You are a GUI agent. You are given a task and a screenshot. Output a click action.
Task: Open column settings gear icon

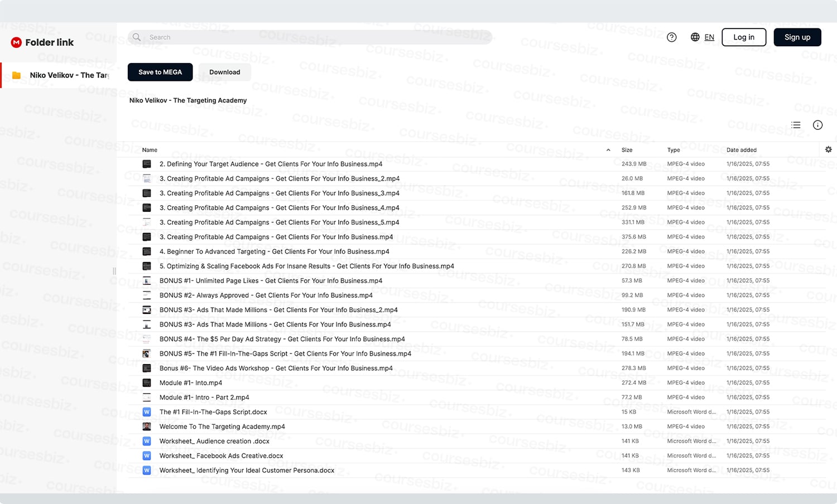829,149
